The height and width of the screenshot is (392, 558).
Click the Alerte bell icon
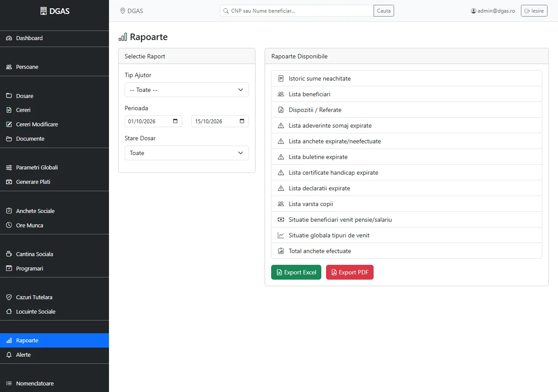pyautogui.click(x=9, y=355)
